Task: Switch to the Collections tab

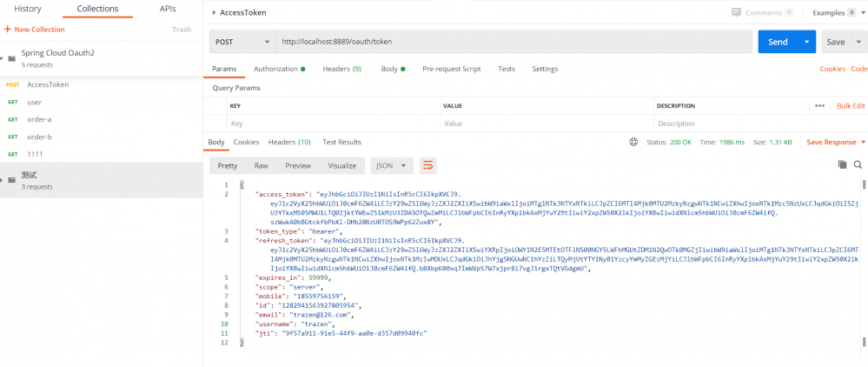Action: point(97,9)
